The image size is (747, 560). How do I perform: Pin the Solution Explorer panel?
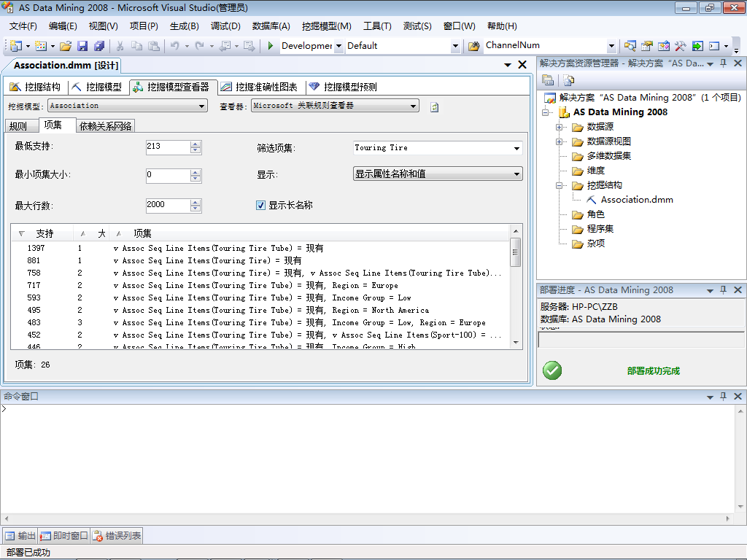pyautogui.click(x=723, y=63)
